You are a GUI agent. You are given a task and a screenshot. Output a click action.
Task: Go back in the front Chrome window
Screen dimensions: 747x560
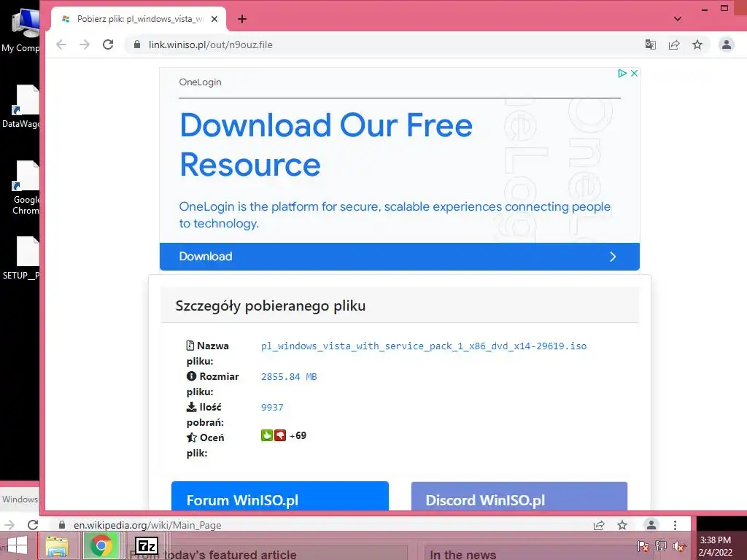(61, 44)
